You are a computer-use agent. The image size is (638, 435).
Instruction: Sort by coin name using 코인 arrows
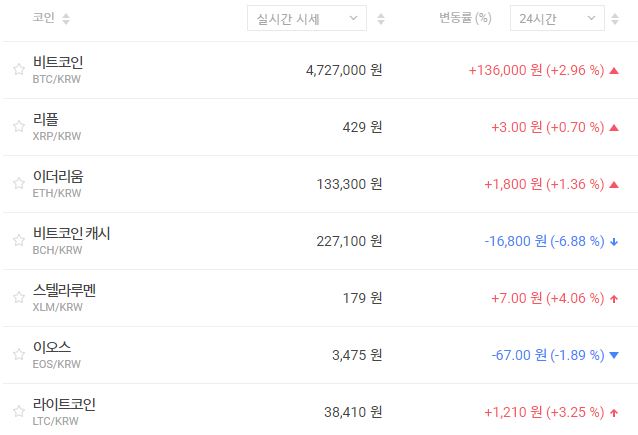[66, 19]
